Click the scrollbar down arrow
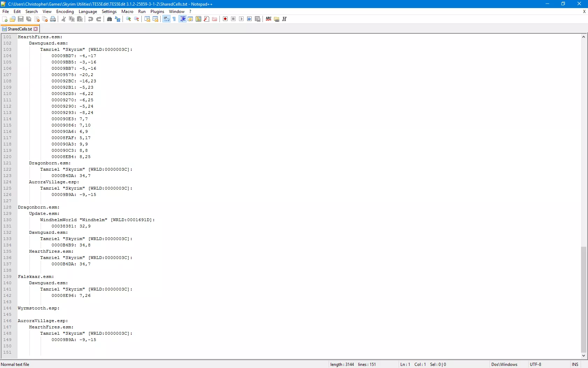The image size is (588, 368). 583,355
